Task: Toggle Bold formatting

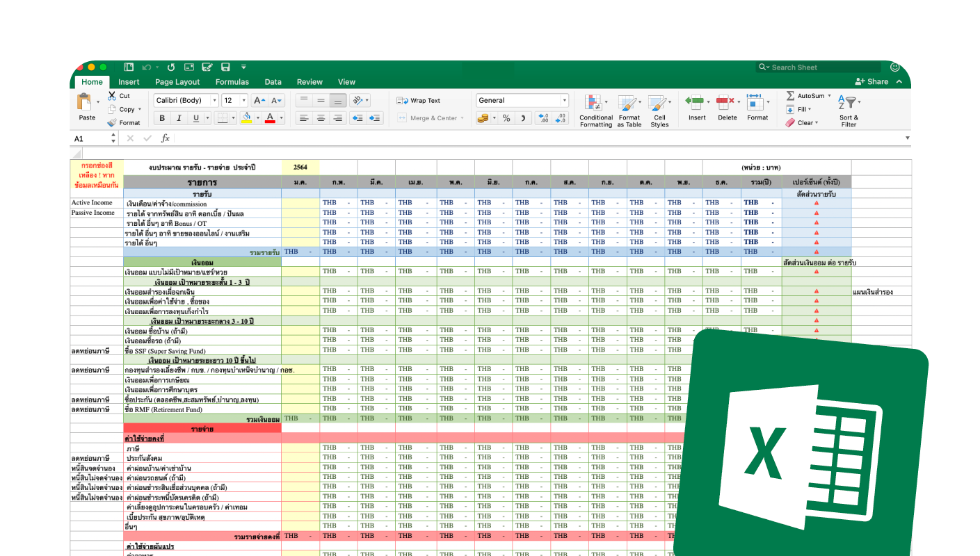Action: (x=162, y=118)
